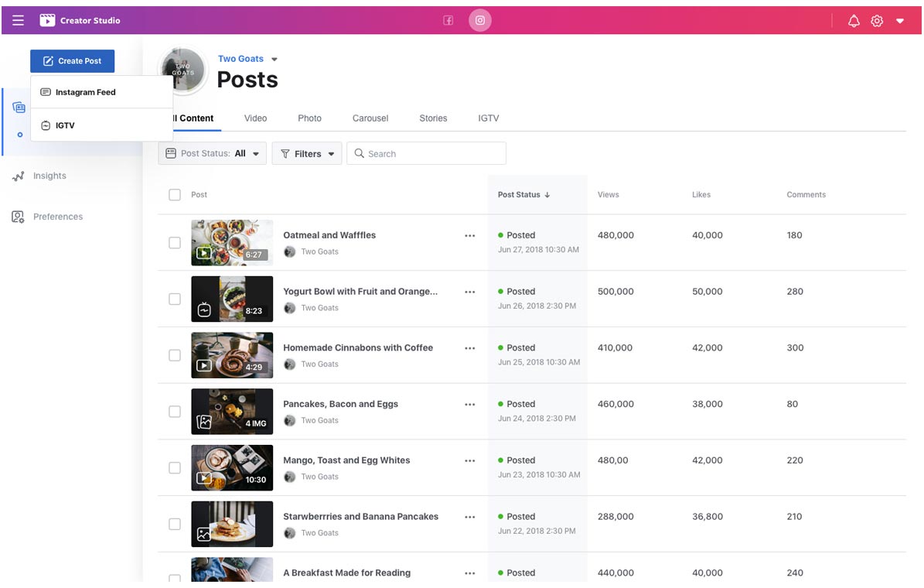Expand the account dropdown arrow in header
This screenshot has height=588, width=924.
[900, 21]
